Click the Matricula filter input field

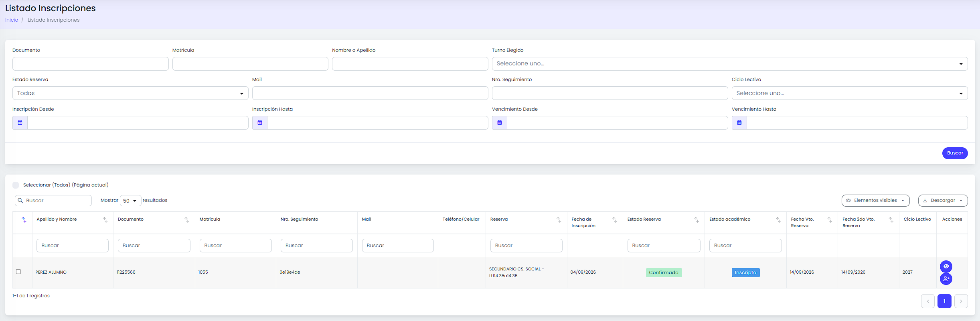[250, 64]
